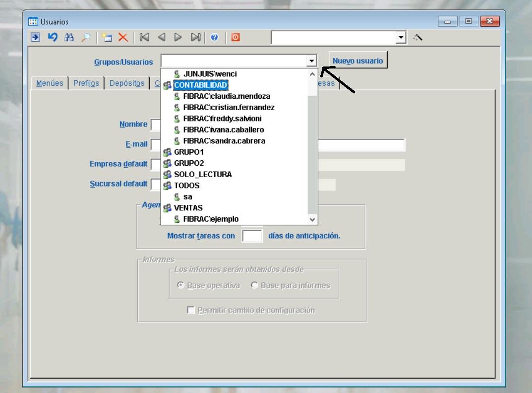532x393 pixels.
Task: Go to first record arrow icon
Action: pyautogui.click(x=144, y=38)
